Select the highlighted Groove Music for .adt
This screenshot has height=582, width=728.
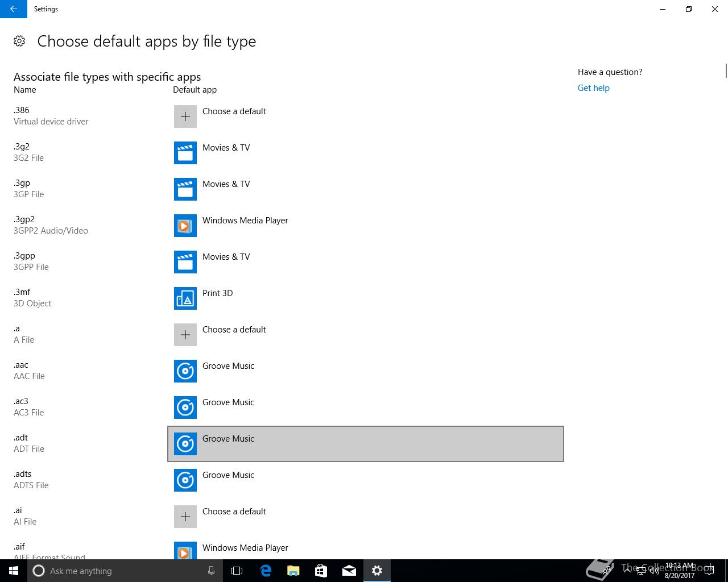366,444
